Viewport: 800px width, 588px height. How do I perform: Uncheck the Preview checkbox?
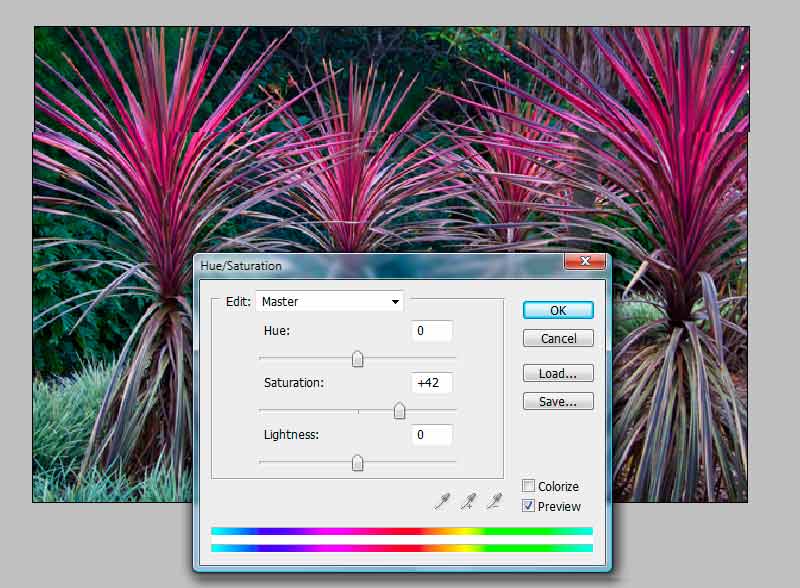point(529,506)
